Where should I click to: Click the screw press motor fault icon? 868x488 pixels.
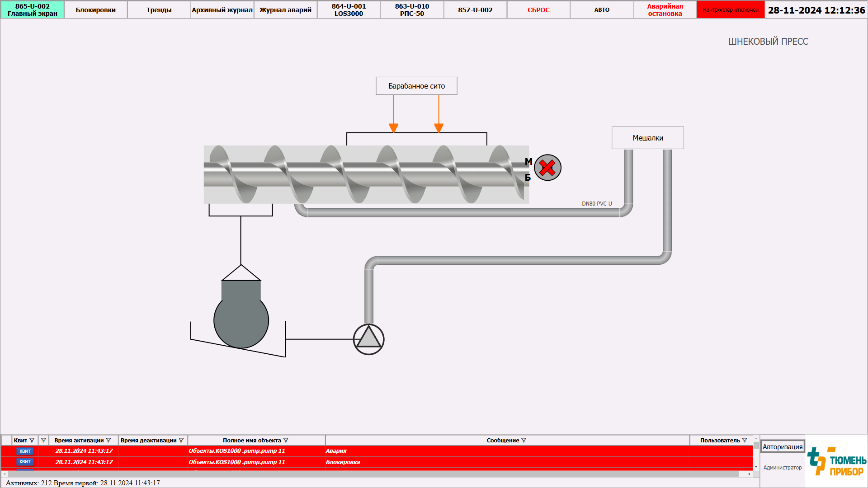pos(547,168)
